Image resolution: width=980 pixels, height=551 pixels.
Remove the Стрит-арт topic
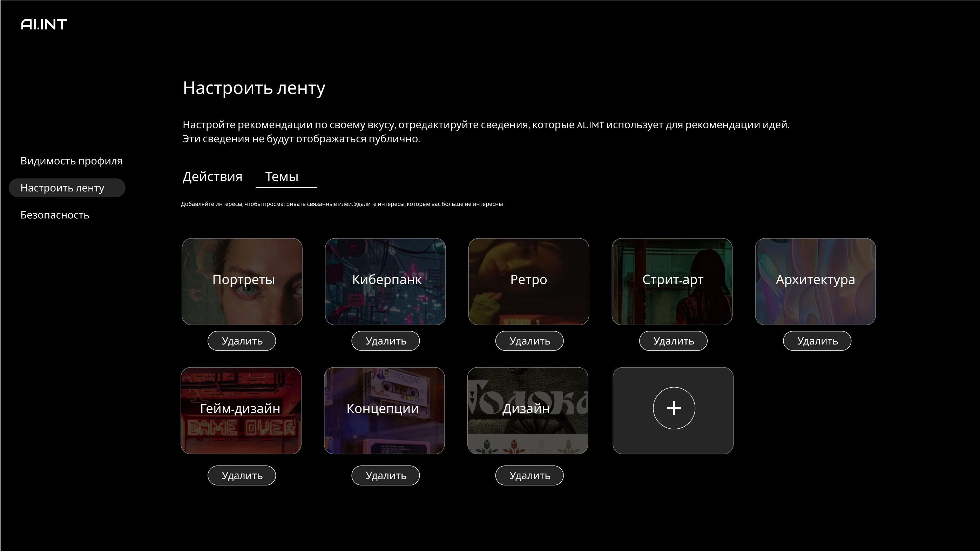click(673, 341)
